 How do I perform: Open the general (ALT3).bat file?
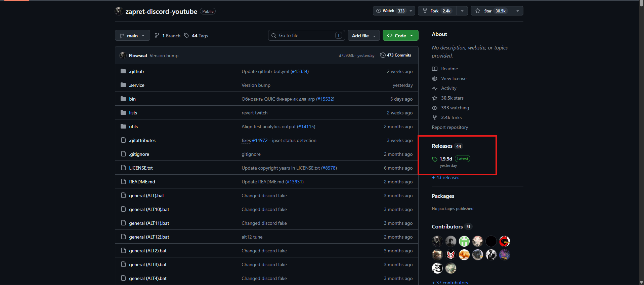(148, 264)
